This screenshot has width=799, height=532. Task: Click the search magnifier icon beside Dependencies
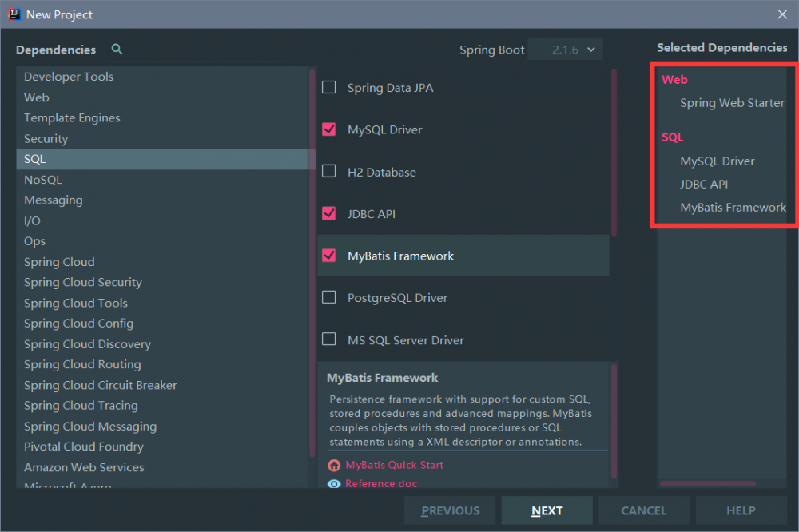117,50
